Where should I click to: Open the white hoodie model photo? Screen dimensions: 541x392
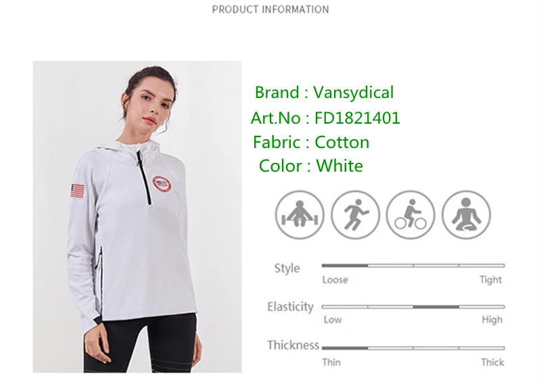click(x=137, y=216)
